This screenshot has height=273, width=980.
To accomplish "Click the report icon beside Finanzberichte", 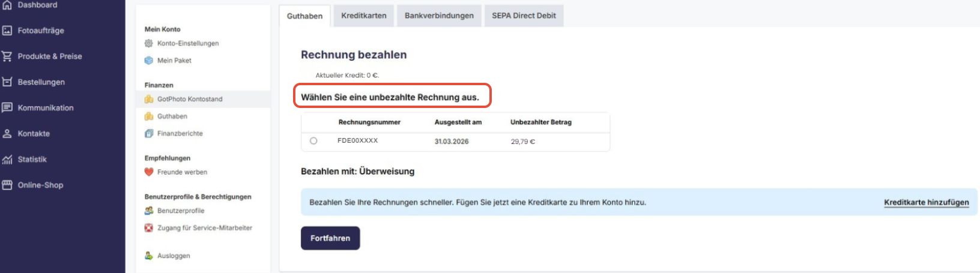I will pyautogui.click(x=149, y=133).
